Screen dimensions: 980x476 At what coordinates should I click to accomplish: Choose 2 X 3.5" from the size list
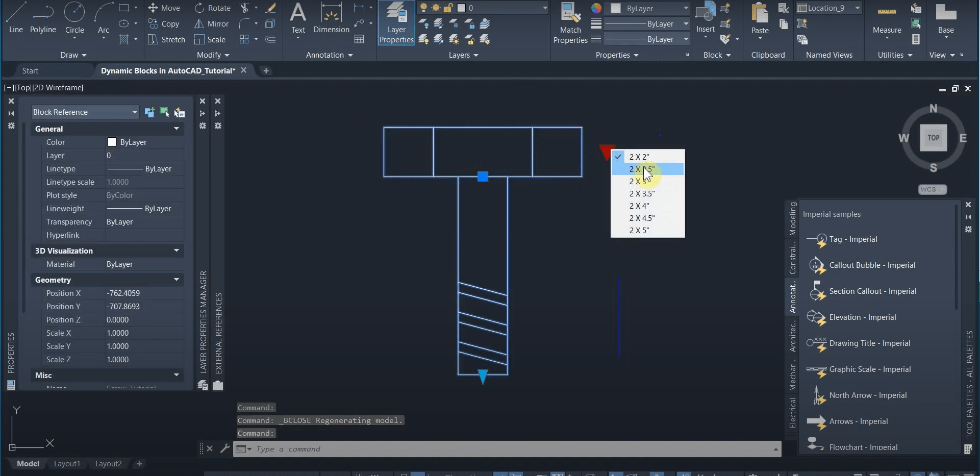[642, 193]
